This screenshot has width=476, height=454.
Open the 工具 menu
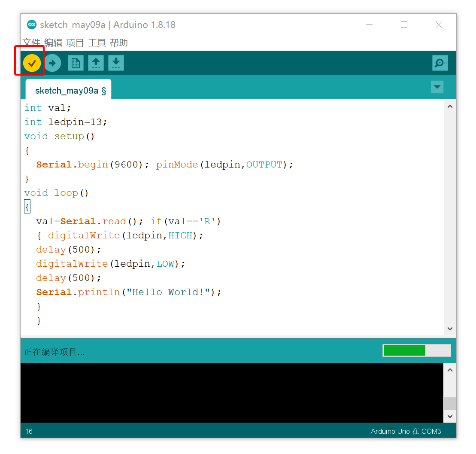(x=96, y=43)
